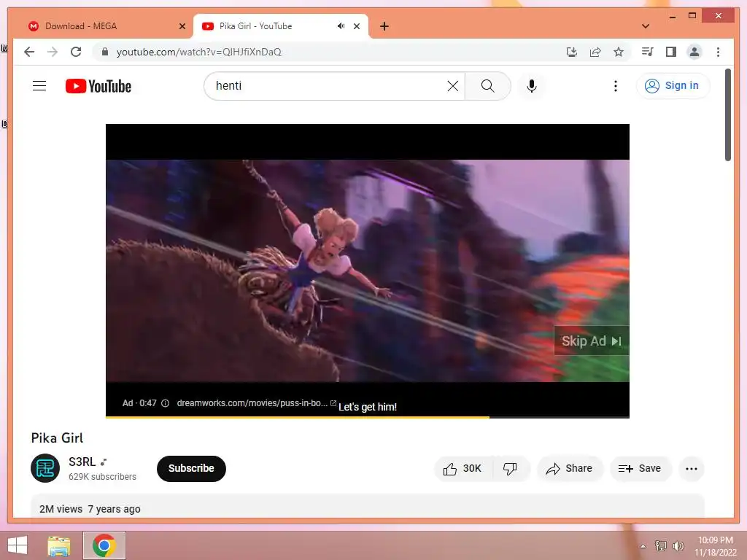Sign in to YouTube
Viewport: 747px width, 560px height.
(x=672, y=86)
